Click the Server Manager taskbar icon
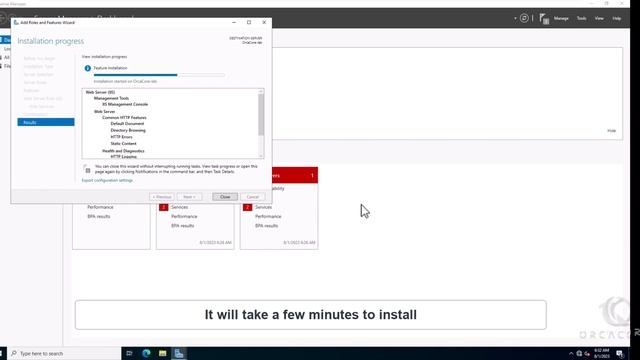The height and width of the screenshot is (360, 640). click(x=179, y=353)
